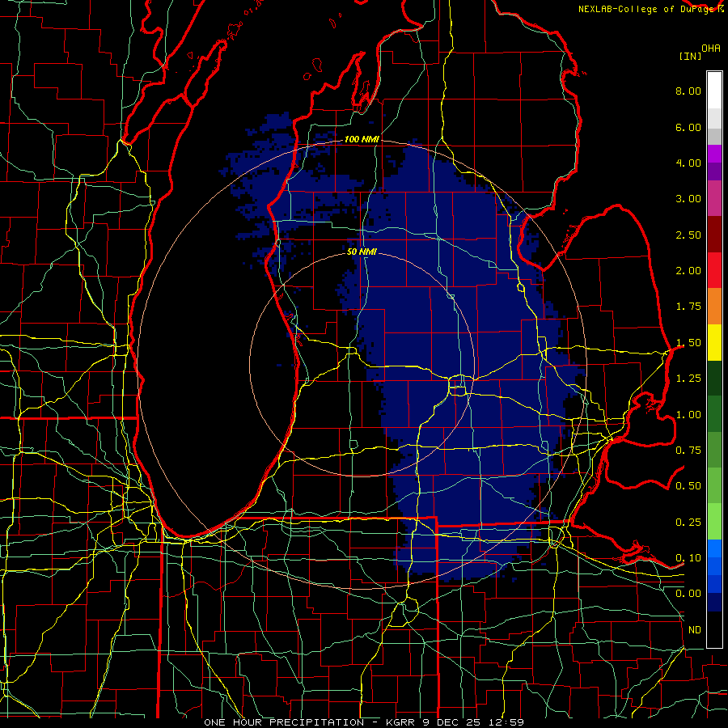This screenshot has height=728, width=728.
Task: Click the 2.00 legend value
Action: click(688, 271)
